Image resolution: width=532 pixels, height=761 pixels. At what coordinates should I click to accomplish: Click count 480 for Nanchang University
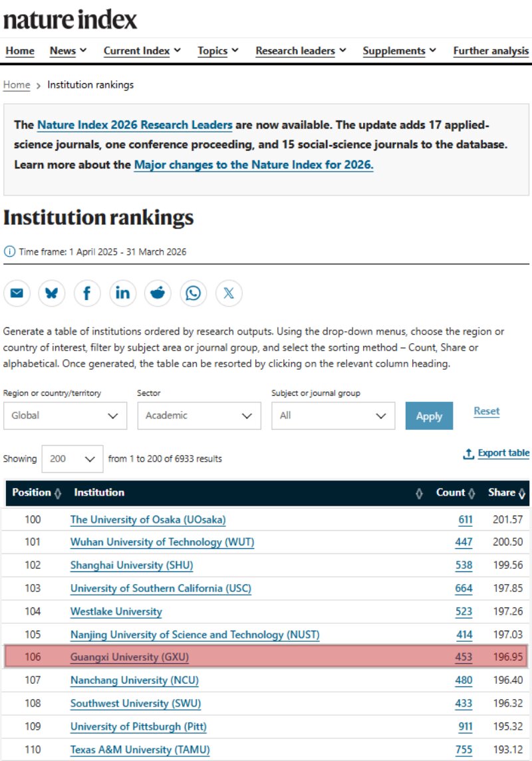pos(464,681)
